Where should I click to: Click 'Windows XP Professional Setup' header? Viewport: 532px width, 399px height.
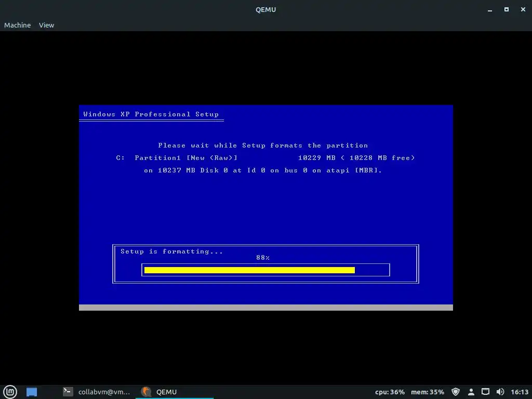coord(151,114)
